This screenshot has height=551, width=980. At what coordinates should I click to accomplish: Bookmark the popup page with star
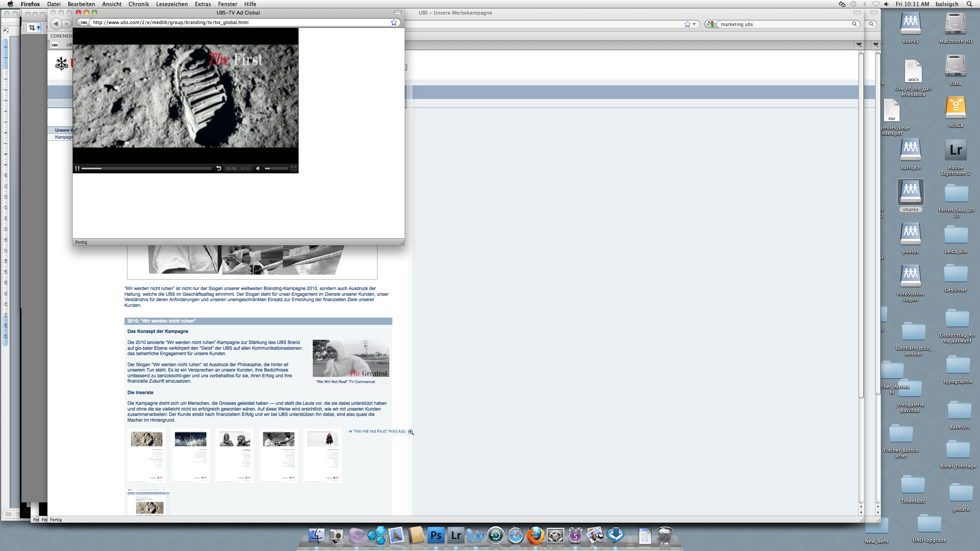tap(394, 22)
